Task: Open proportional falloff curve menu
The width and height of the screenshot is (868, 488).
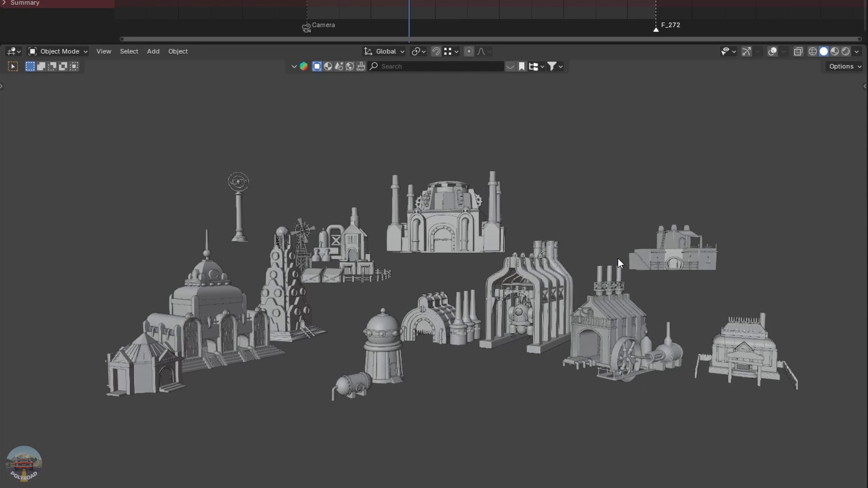Action: click(484, 52)
